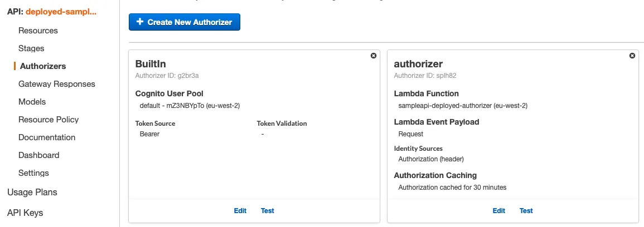Test the BuiltIn Cognito authorizer
644x227 pixels.
pos(268,211)
